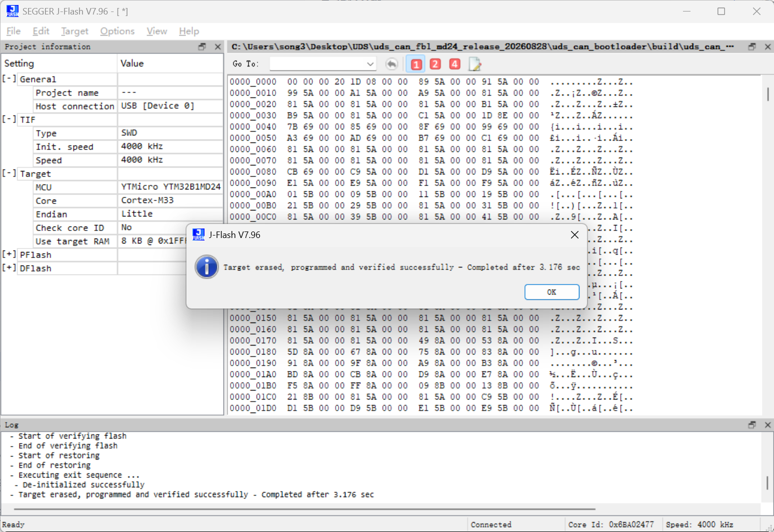Image resolution: width=774 pixels, height=532 pixels.
Task: Undock the hex data file panel
Action: click(752, 46)
